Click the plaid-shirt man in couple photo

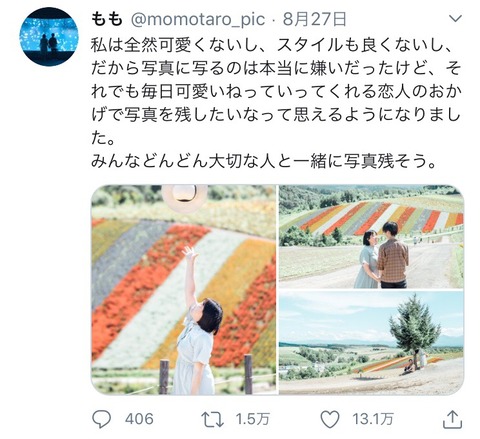click(x=393, y=255)
